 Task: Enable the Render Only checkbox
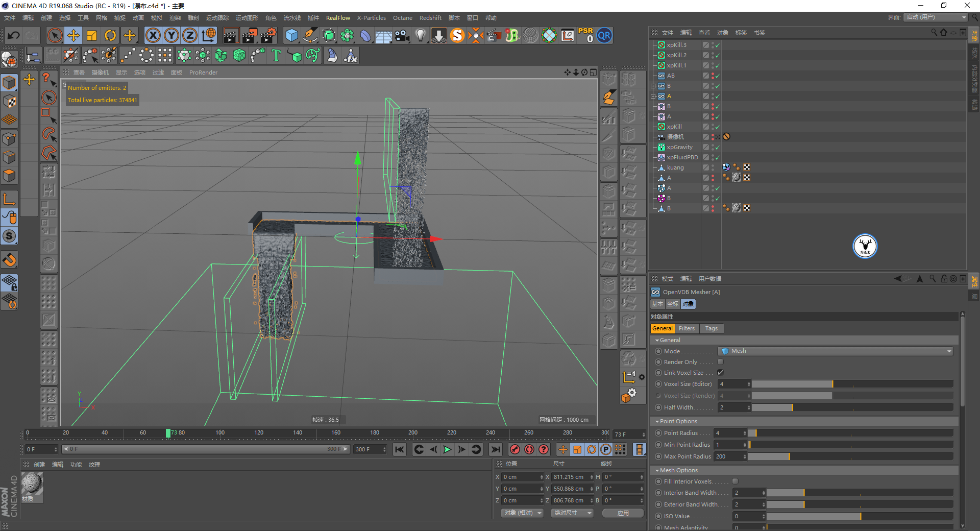pyautogui.click(x=720, y=362)
